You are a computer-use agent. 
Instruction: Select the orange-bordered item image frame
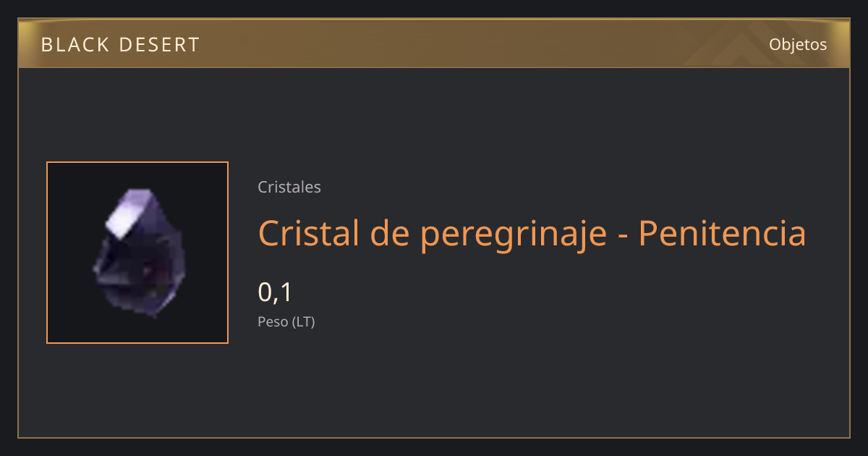click(x=137, y=253)
